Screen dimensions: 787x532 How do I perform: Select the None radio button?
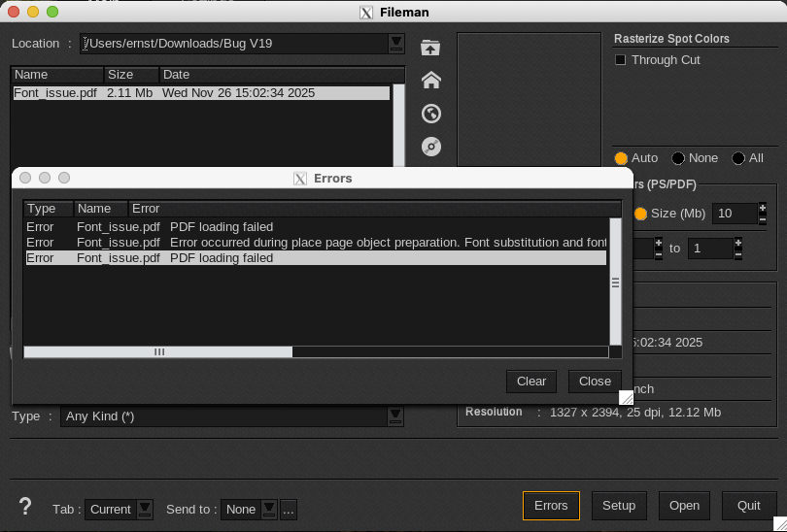[678, 158]
